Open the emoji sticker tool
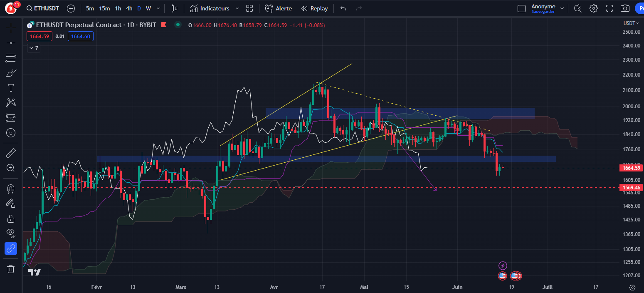The image size is (644, 293). click(10, 132)
